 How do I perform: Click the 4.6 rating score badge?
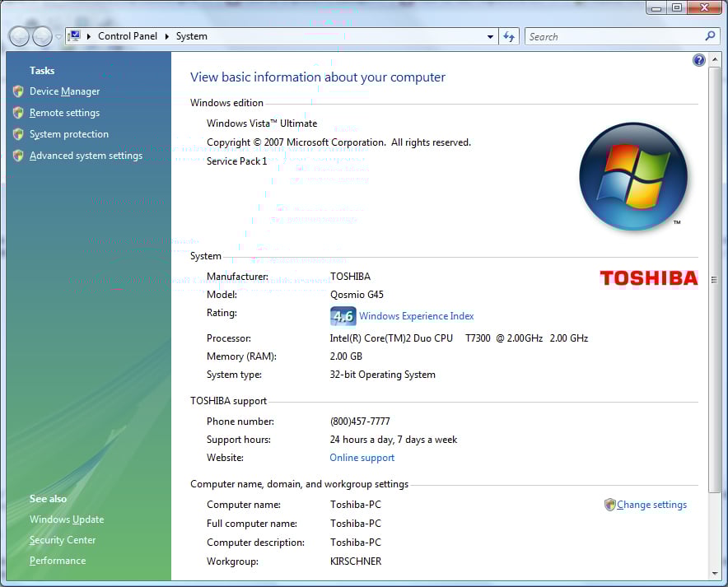tap(343, 316)
